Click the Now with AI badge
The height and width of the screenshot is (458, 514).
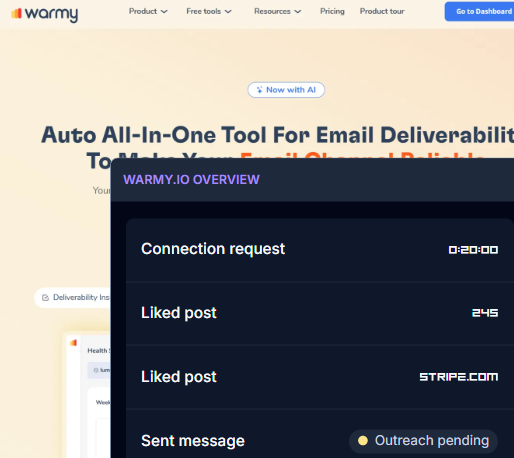pyautogui.click(x=286, y=90)
